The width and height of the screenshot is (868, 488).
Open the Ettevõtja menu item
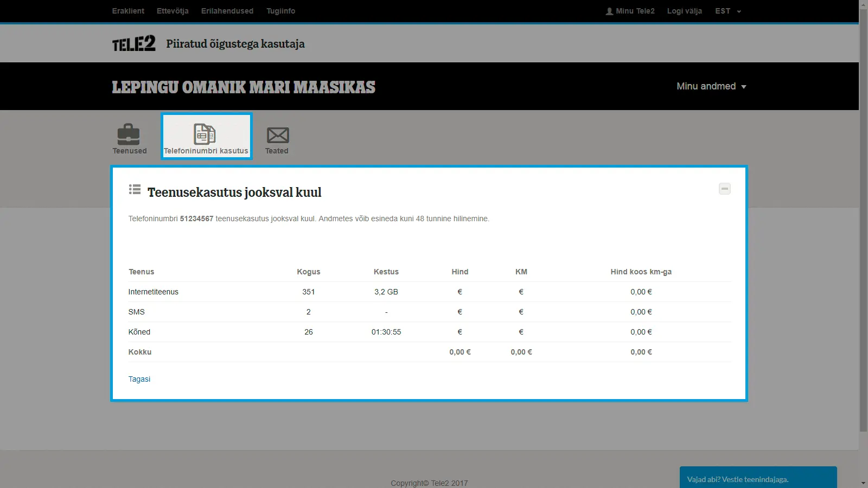pyautogui.click(x=173, y=11)
